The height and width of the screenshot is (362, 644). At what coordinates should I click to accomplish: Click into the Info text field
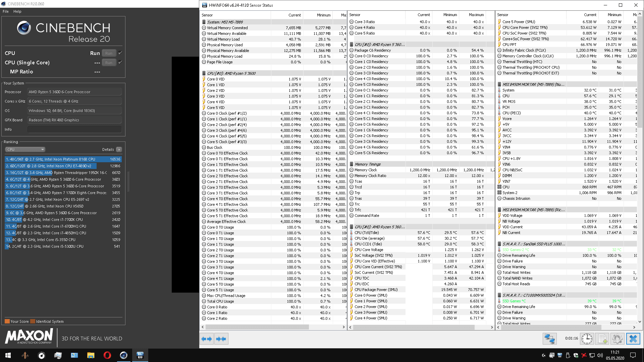[x=74, y=129]
